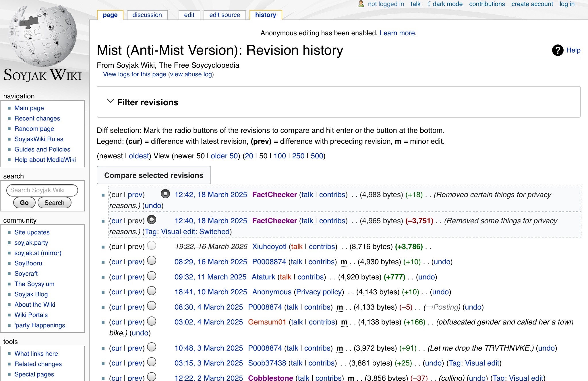Viewport: 588px width, 381px height.
Task: Open Cobblestone user page
Action: tap(270, 378)
